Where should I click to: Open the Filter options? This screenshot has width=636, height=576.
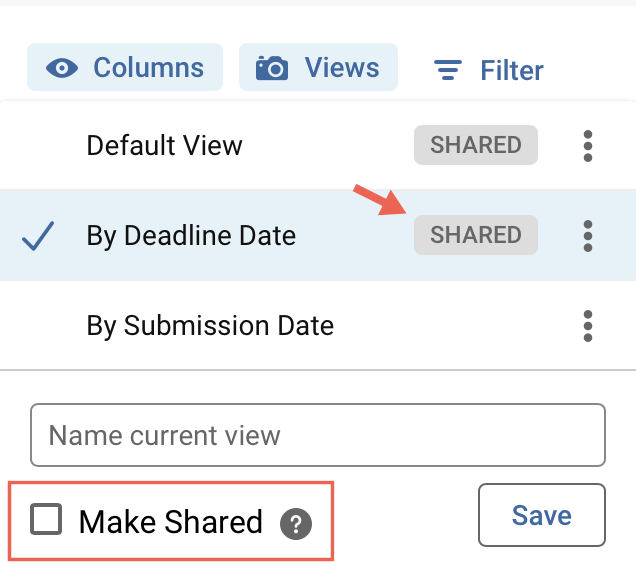point(490,70)
